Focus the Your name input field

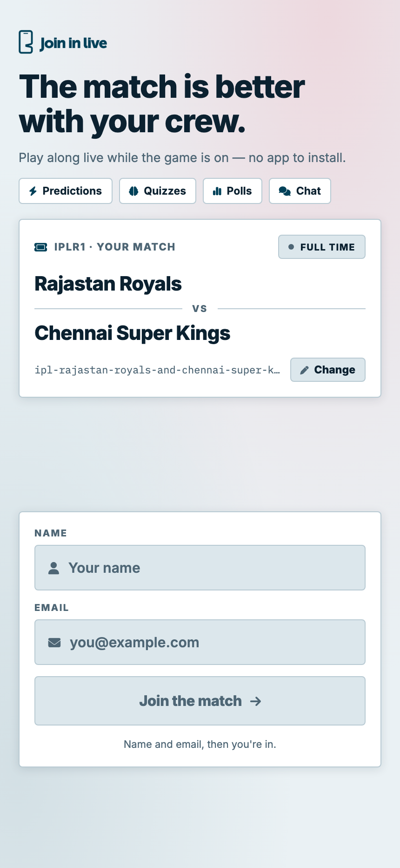200,568
